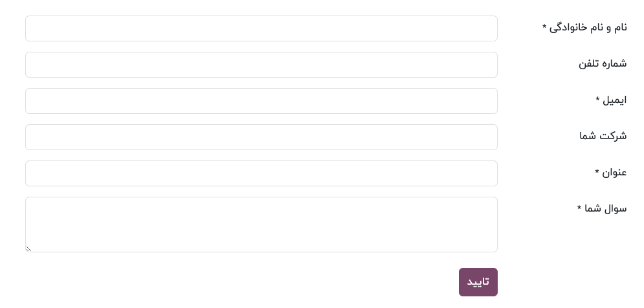Select the ایمیل input field
Screen dimensions: 644x308
261,101
